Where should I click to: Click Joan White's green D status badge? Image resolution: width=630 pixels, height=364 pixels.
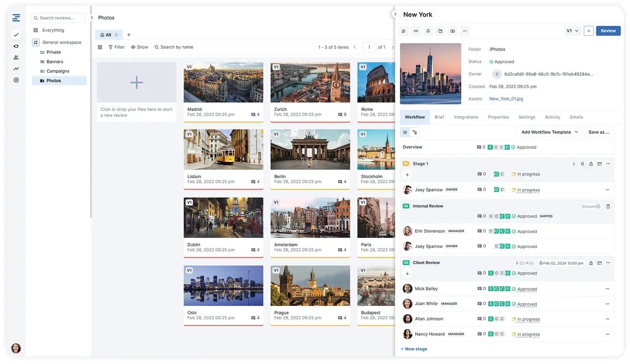[507, 304]
